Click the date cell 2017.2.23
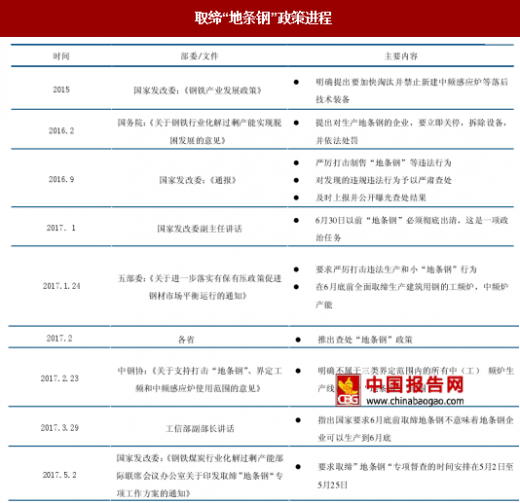520x503 pixels. click(x=60, y=378)
